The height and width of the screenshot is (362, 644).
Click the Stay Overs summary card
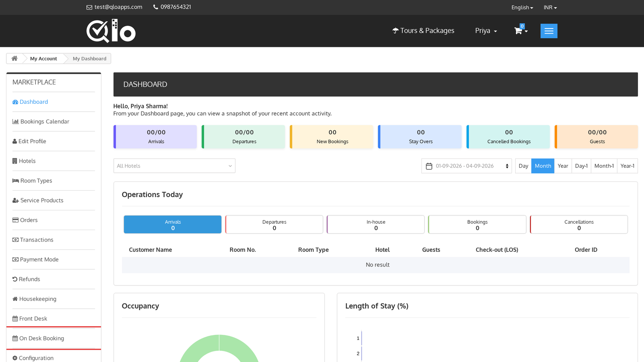click(x=420, y=137)
